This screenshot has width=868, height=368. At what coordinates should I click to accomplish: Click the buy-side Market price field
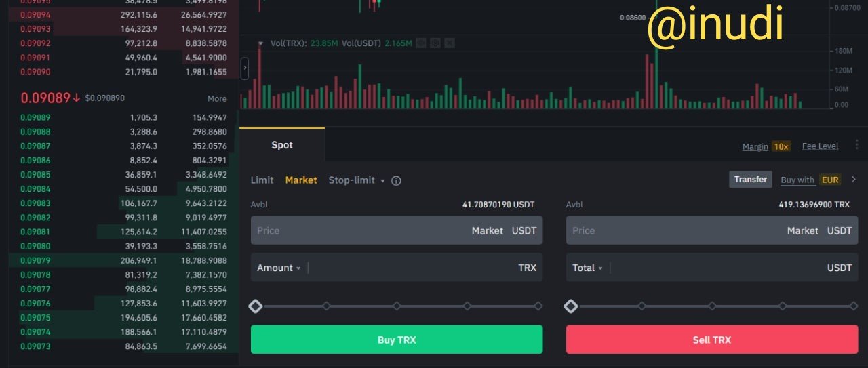click(x=397, y=230)
